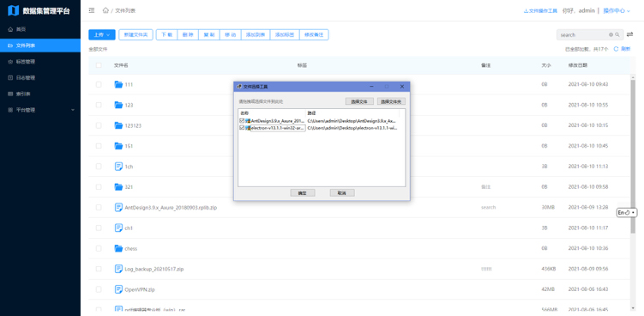This screenshot has height=316, width=644.
Task: Click the 移动 toolbar button
Action: click(x=231, y=35)
